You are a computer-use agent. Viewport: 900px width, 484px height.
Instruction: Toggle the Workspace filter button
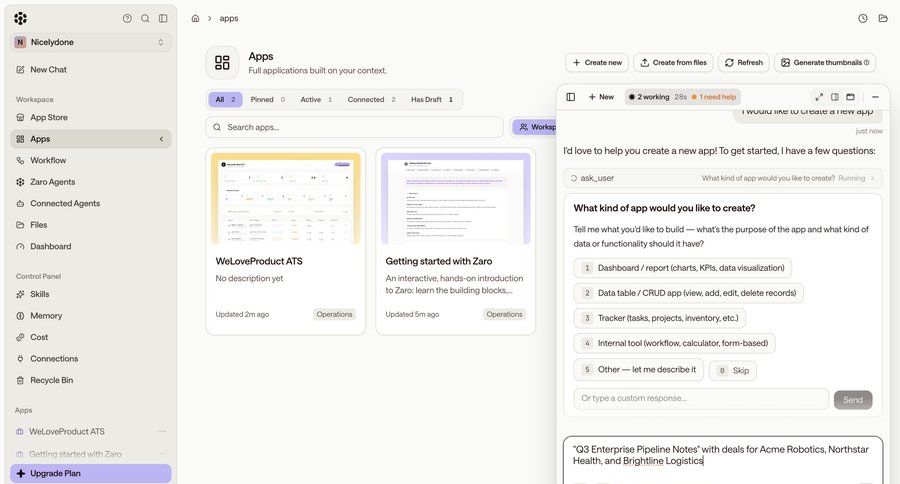534,127
